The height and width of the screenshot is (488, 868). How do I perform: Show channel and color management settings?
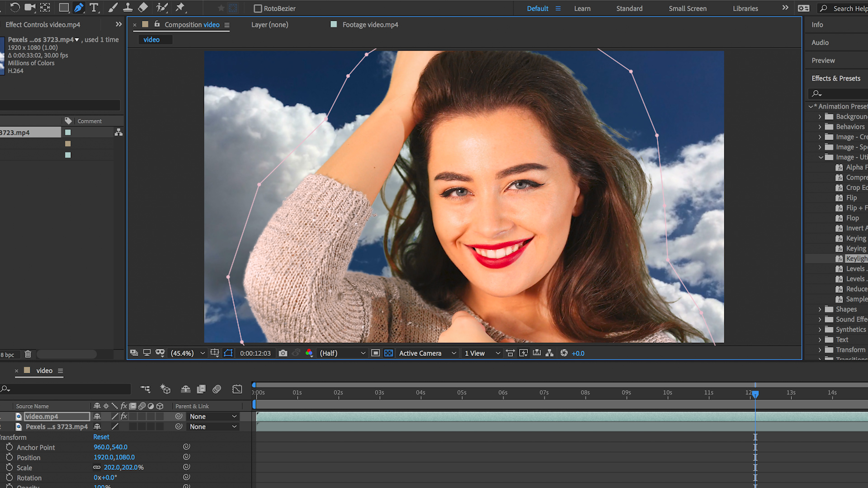(x=309, y=353)
